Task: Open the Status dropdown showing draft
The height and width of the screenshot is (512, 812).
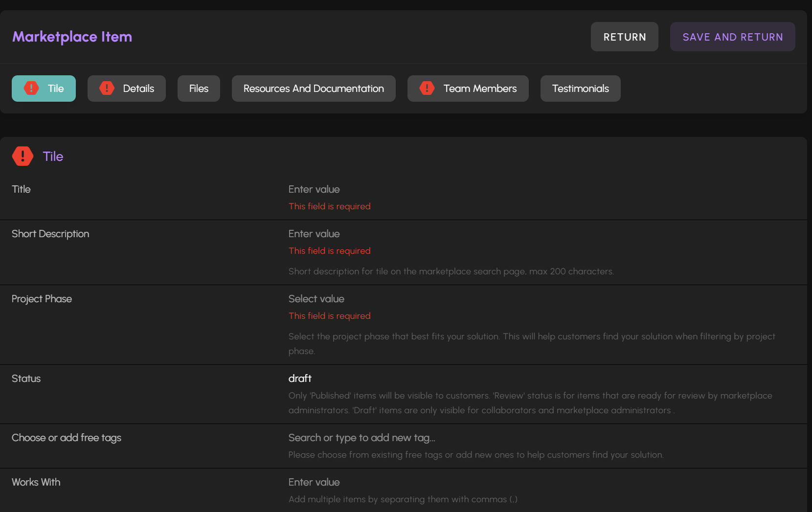Action: click(543, 378)
